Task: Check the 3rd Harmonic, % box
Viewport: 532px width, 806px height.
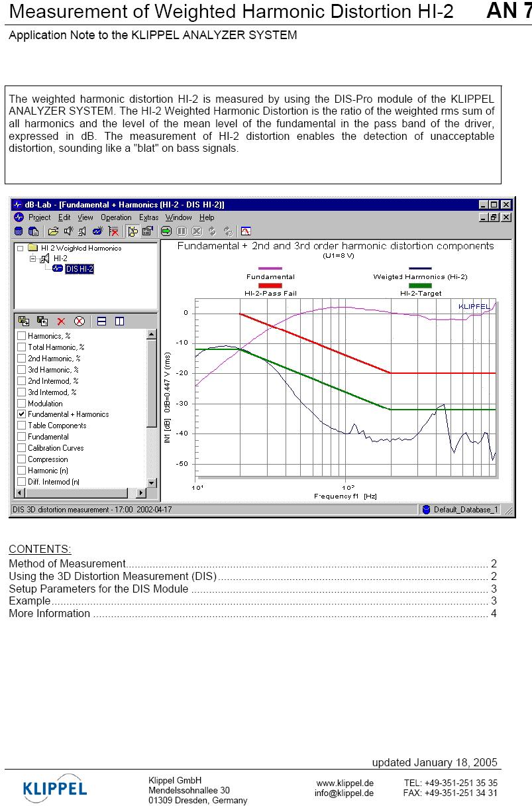Action: 22,370
